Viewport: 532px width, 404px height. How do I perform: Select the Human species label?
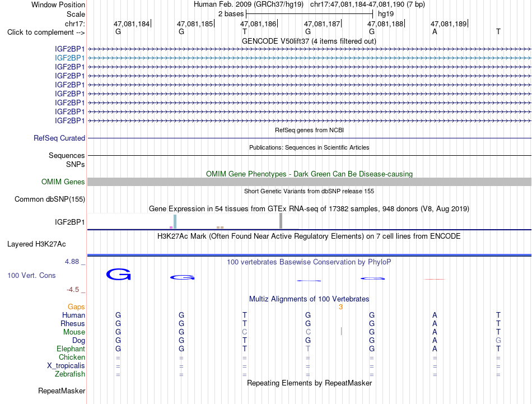[73, 315]
